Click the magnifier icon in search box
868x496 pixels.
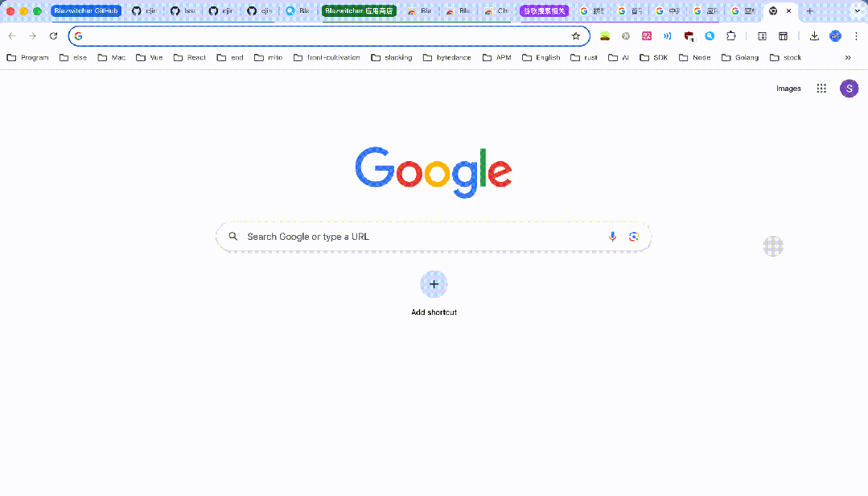233,236
